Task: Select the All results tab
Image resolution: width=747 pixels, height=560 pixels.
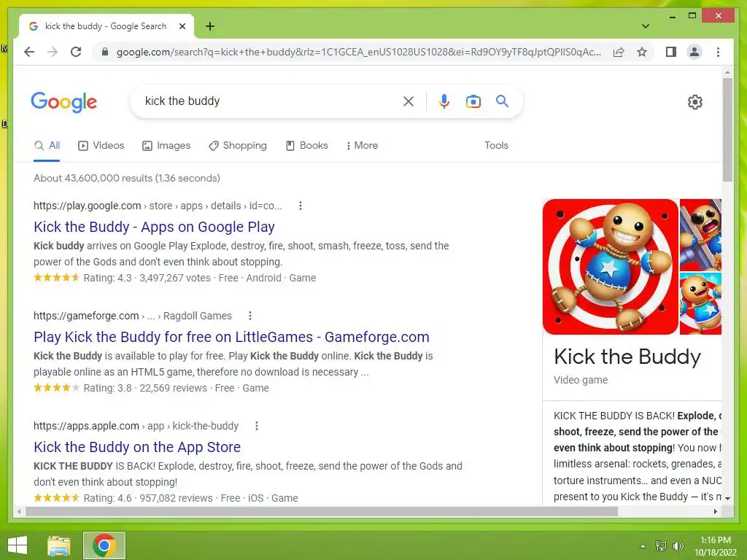Action: tap(47, 146)
